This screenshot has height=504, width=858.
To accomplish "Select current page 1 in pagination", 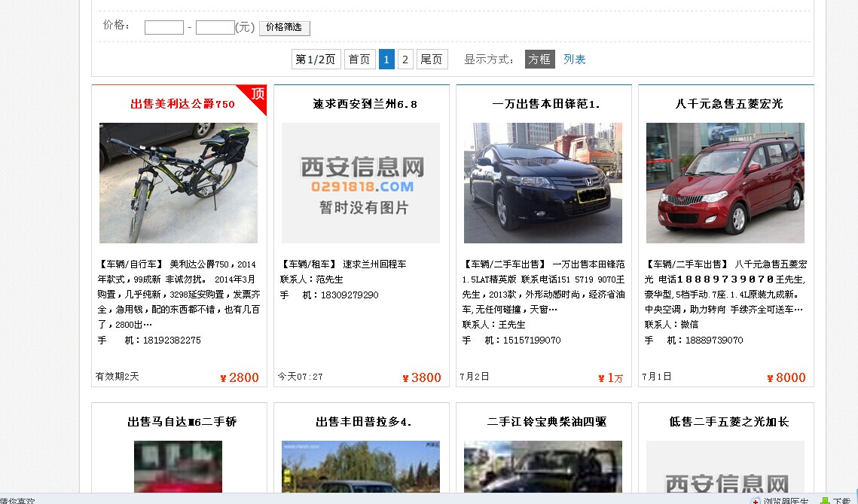I will pyautogui.click(x=386, y=60).
